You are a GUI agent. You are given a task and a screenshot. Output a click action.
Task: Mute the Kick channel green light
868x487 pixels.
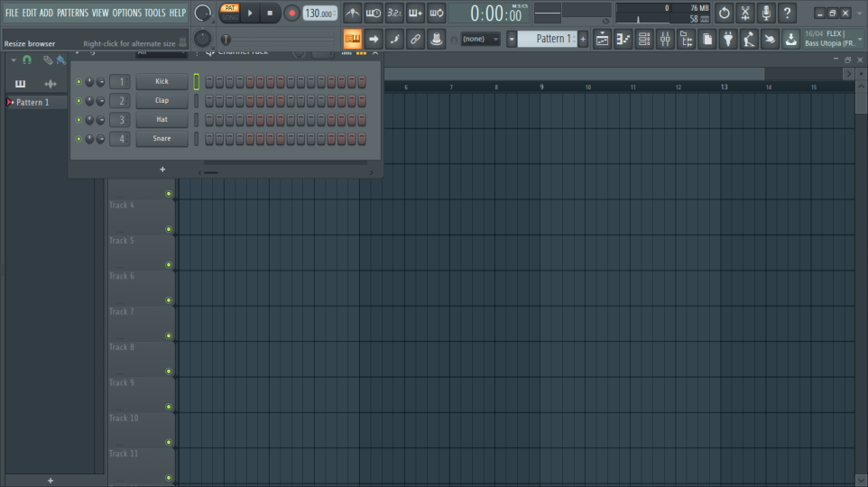pyautogui.click(x=78, y=81)
